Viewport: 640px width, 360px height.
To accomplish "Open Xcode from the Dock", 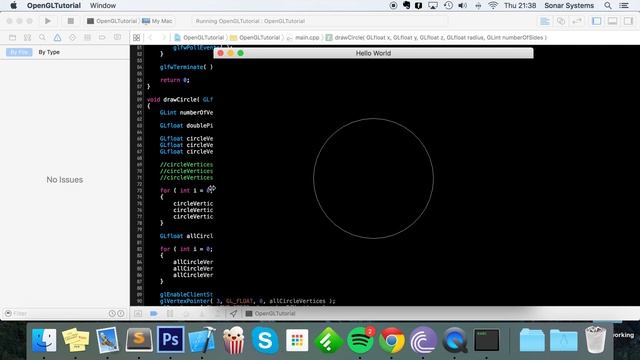I will (202, 339).
